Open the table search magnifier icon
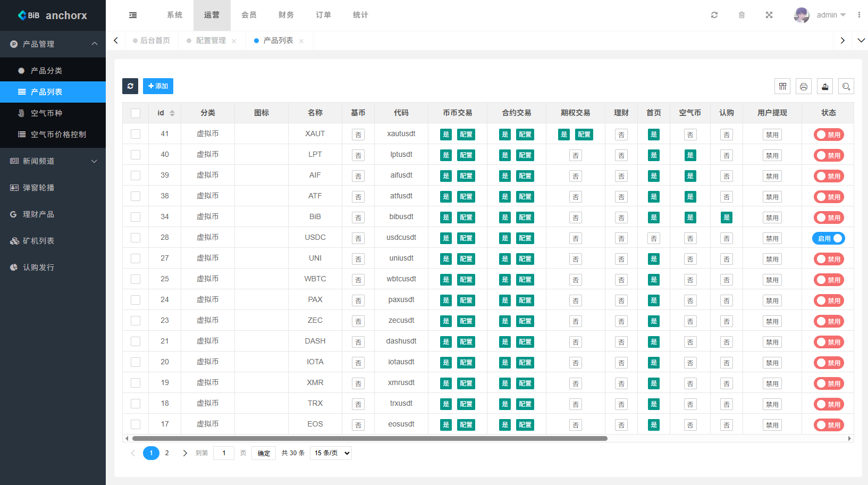The image size is (868, 485). pyautogui.click(x=846, y=86)
